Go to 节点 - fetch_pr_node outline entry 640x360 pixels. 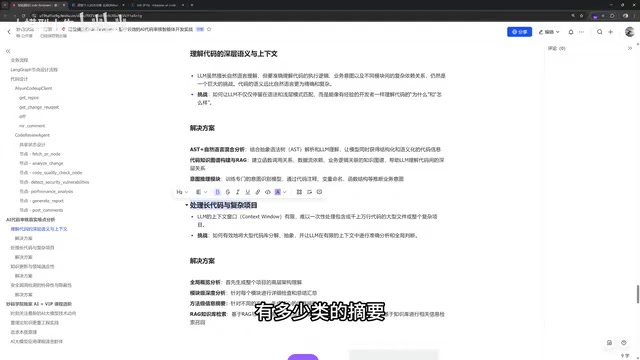click(x=40, y=154)
